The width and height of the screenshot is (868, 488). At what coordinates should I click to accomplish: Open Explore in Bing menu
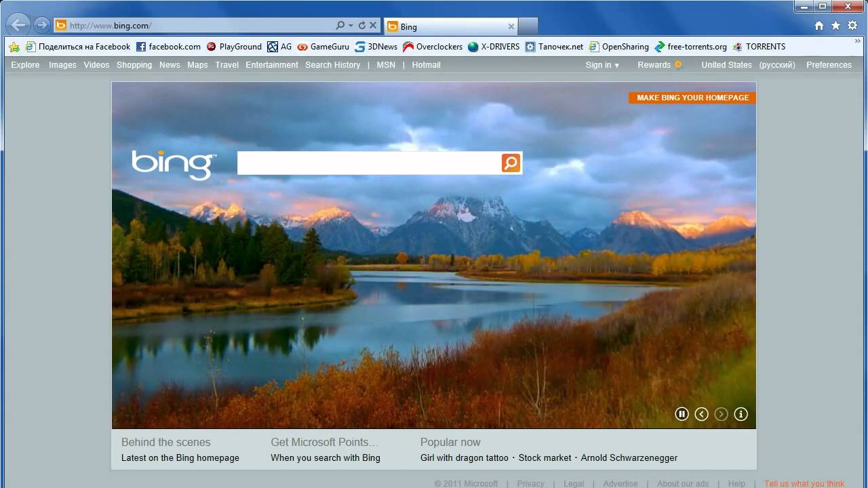pyautogui.click(x=25, y=65)
